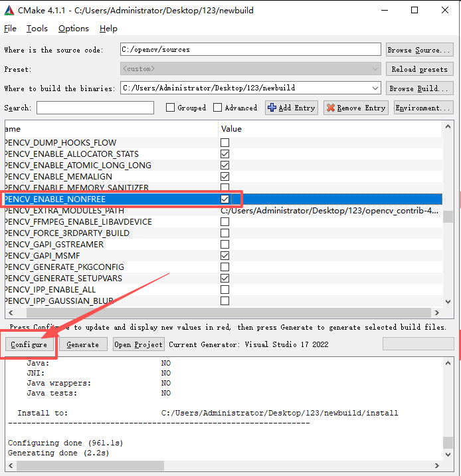
Task: Toggle the Advanced checkbox
Action: (x=217, y=108)
